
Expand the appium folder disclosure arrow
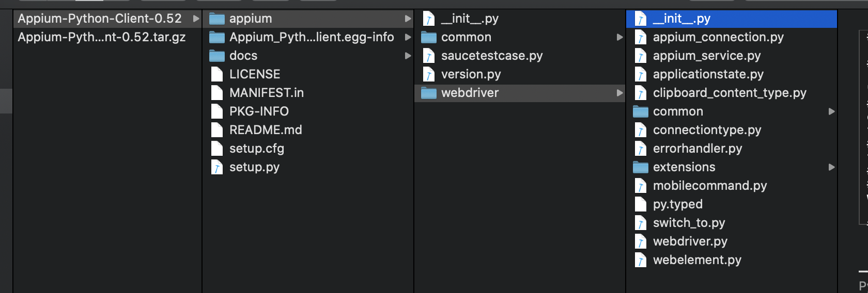point(408,19)
